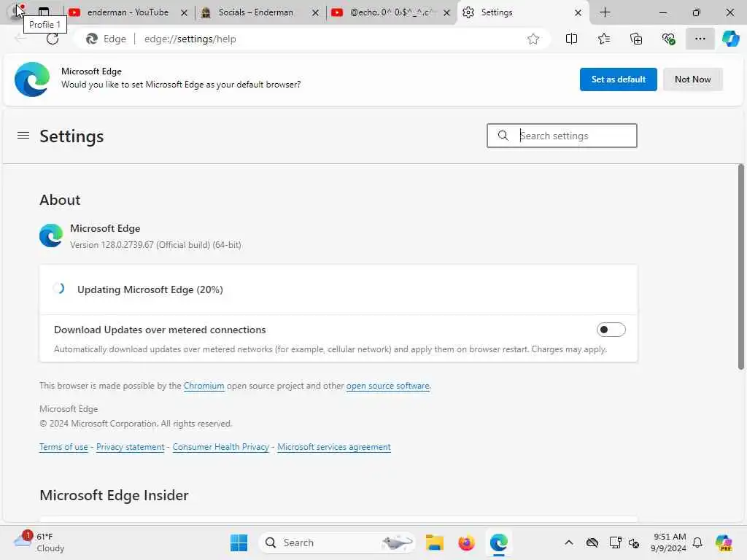Open split screen view icon
The image size is (747, 560).
571,39
